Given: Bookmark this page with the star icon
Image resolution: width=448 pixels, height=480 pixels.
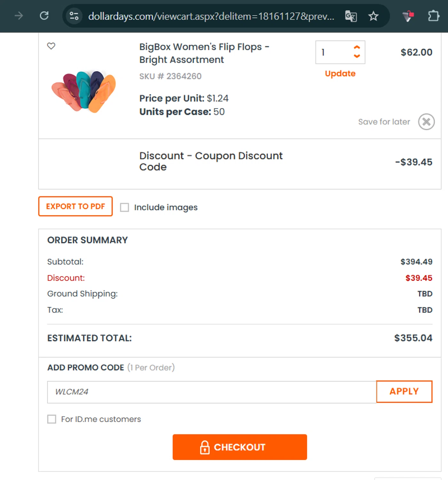Looking at the screenshot, I should 373,16.
